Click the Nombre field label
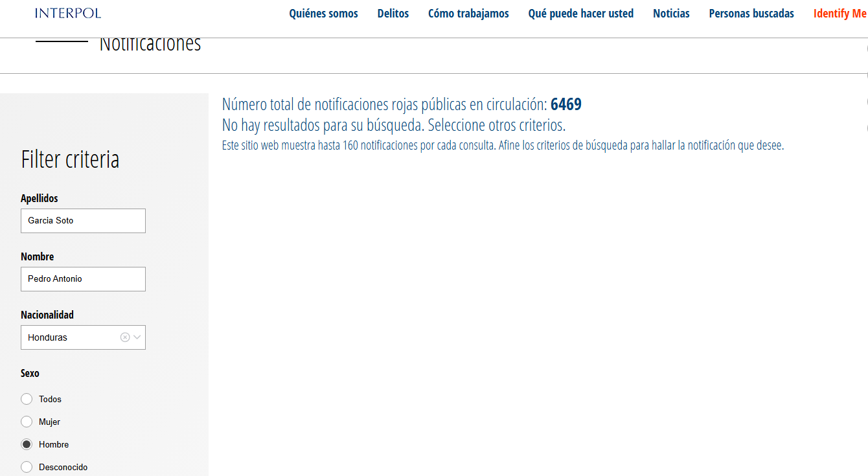 38,256
